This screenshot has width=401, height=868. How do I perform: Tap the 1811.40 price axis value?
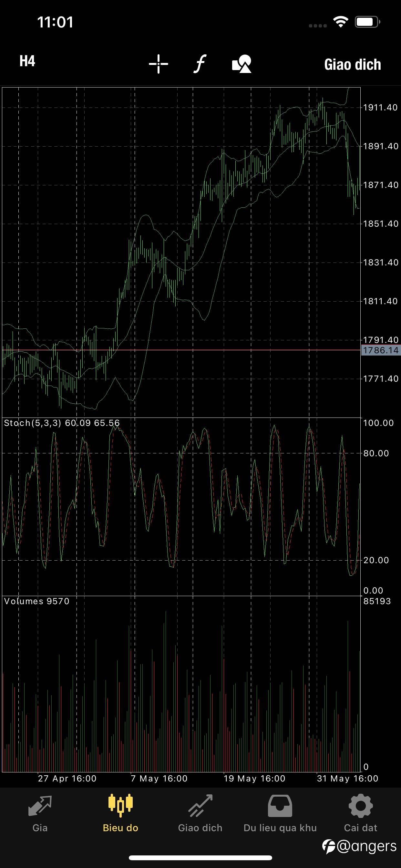point(380,301)
